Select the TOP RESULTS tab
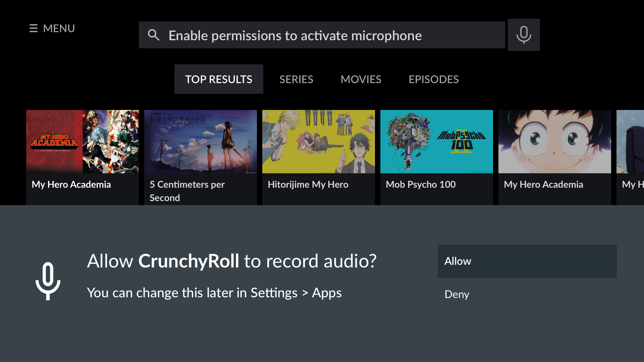 tap(219, 79)
